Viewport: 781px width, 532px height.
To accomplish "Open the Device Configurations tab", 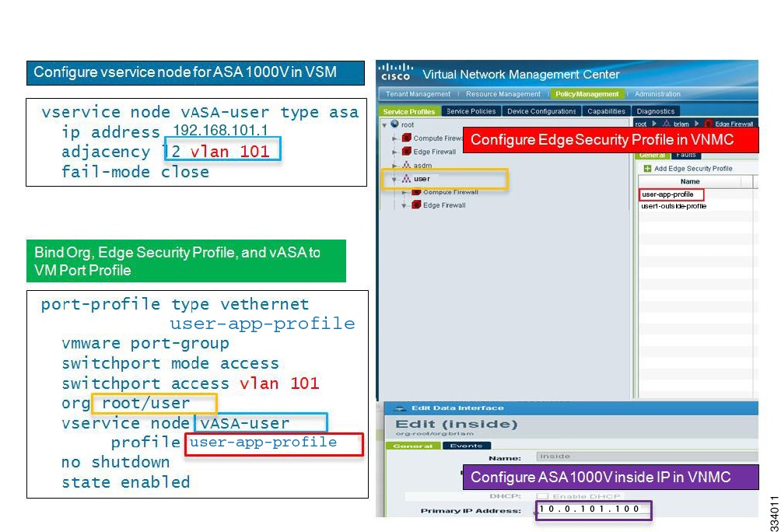I will (x=541, y=111).
